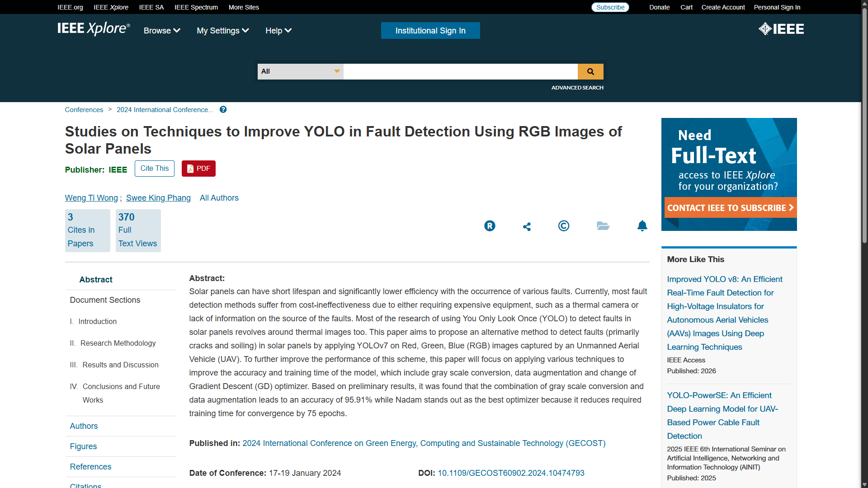The height and width of the screenshot is (488, 868).
Task: Click the share icon
Action: pyautogui.click(x=527, y=226)
